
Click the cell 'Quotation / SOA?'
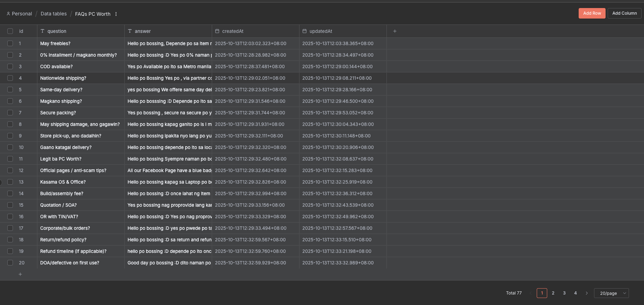tap(81, 205)
